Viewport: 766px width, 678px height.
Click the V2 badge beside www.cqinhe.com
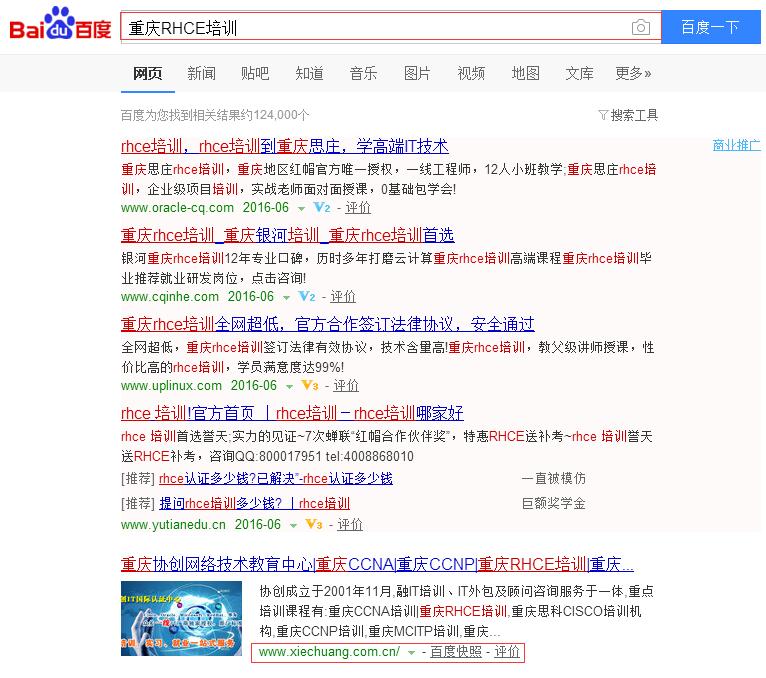[x=307, y=297]
